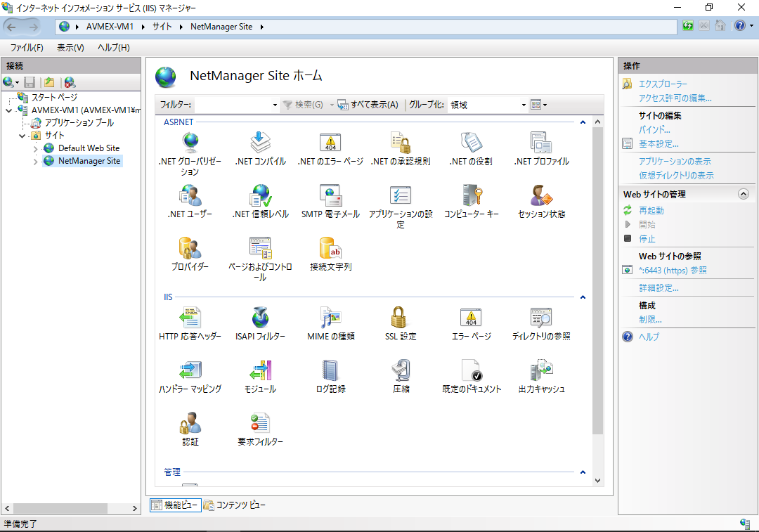Image resolution: width=759 pixels, height=532 pixels.
Task: Collapse the ASP.NET group
Action: [583, 122]
